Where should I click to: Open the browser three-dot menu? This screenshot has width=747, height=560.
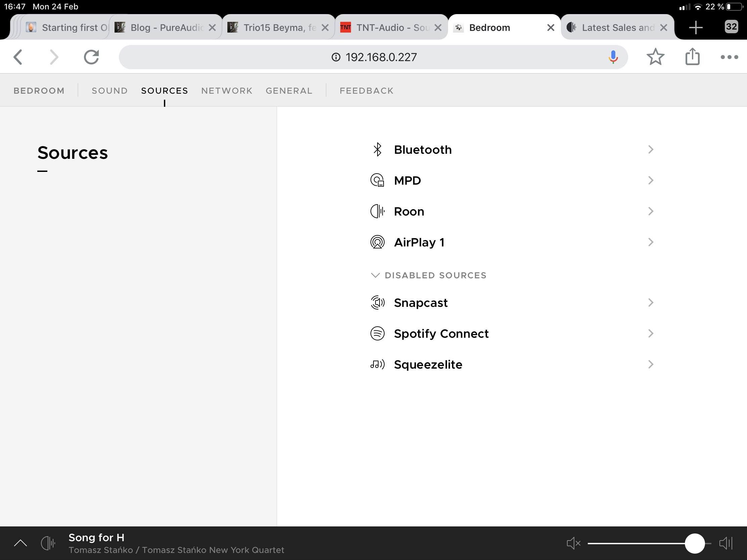pyautogui.click(x=729, y=57)
